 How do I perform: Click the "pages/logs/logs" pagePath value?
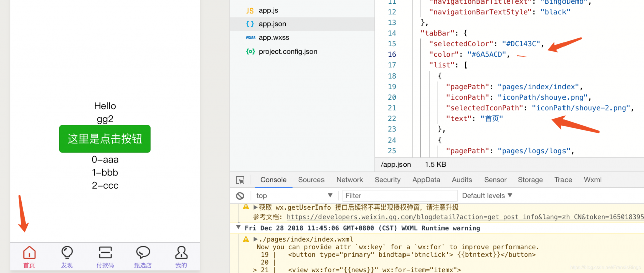(535, 151)
